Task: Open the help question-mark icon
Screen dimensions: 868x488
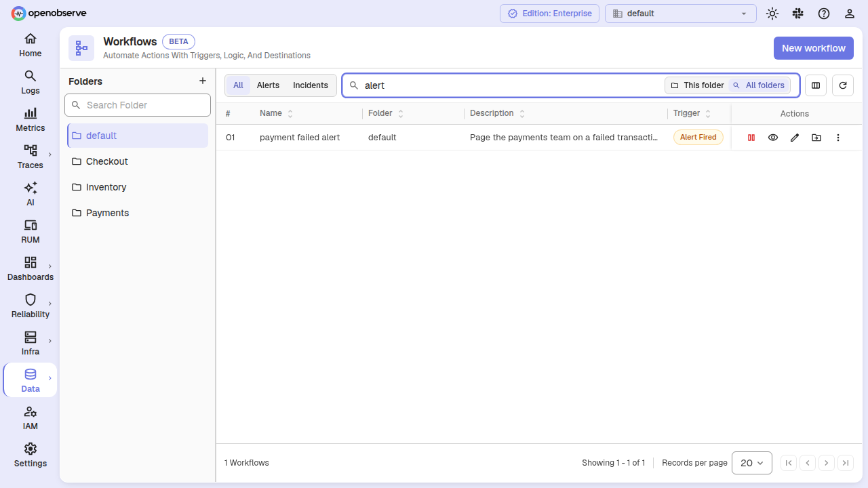Action: 823,14
